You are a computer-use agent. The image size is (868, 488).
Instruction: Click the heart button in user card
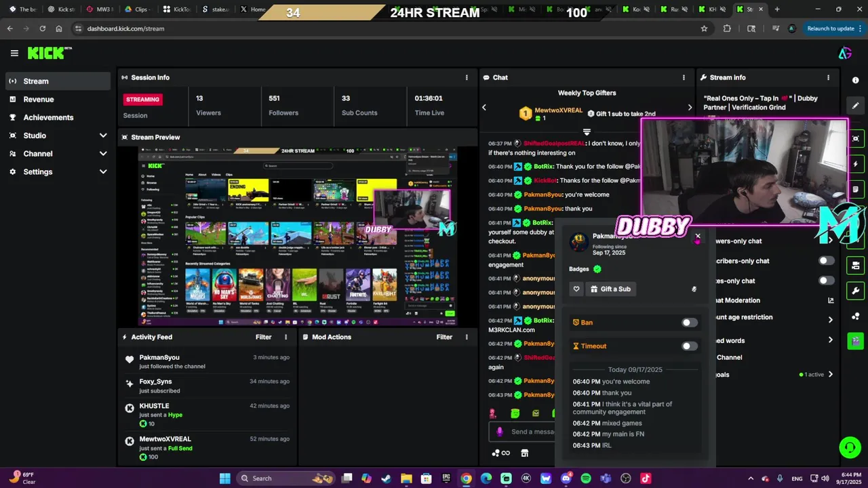pos(576,289)
